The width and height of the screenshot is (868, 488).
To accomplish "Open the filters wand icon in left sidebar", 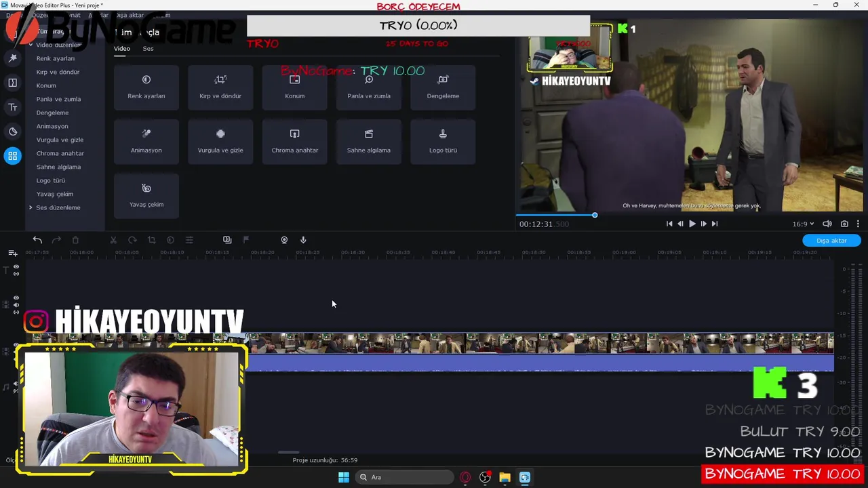I will tap(12, 58).
